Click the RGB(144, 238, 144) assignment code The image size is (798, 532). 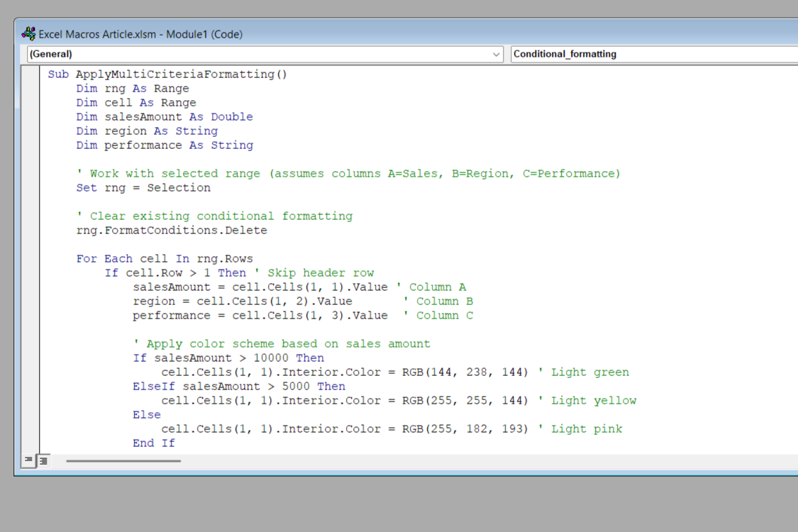pyautogui.click(x=345, y=372)
